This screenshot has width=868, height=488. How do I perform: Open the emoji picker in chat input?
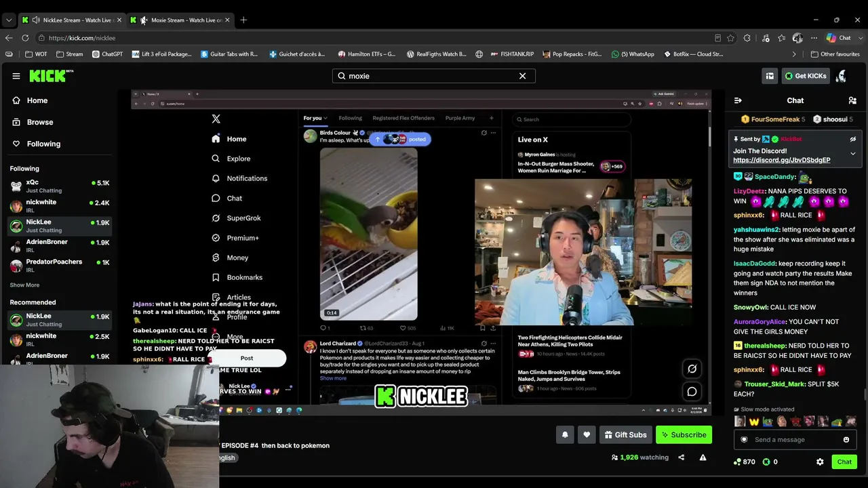846,440
